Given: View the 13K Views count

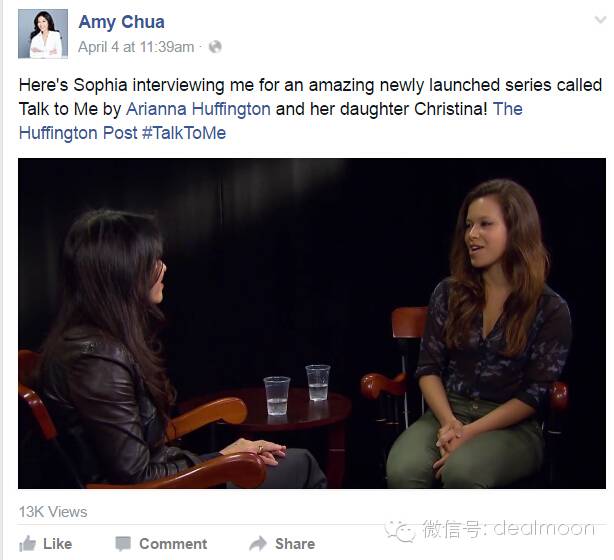Looking at the screenshot, I should coord(53,512).
